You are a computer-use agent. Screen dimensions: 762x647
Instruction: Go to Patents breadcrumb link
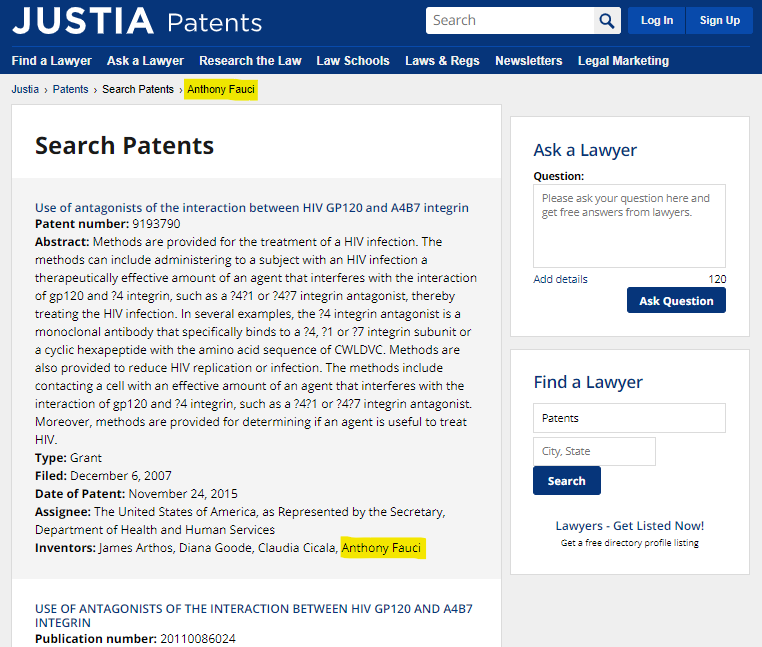(70, 89)
